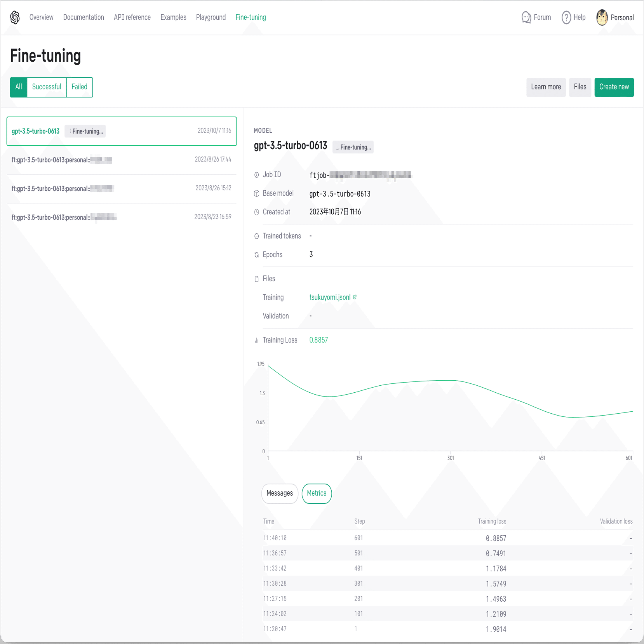Screen dimensions: 644x644
Task: Select the job created 2023/8/26 15:12
Action: 122,189
